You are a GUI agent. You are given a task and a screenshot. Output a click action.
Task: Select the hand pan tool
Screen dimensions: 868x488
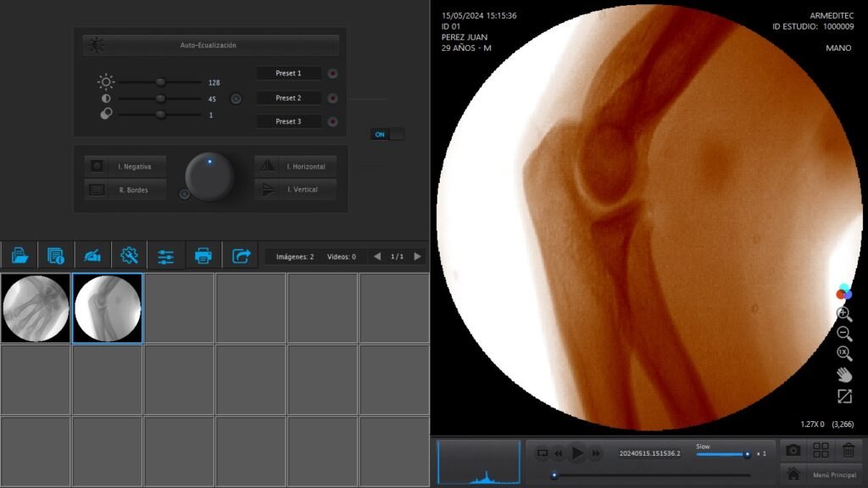pyautogui.click(x=844, y=374)
